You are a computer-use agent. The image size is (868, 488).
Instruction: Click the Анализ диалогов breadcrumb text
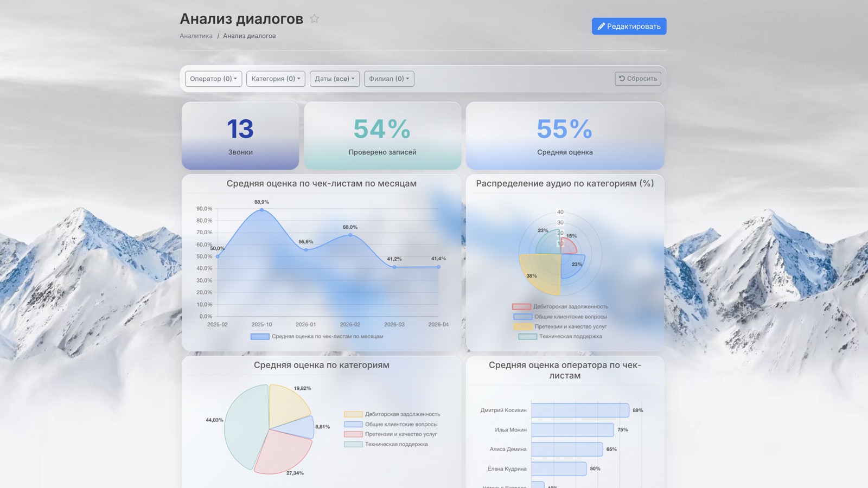pos(250,36)
